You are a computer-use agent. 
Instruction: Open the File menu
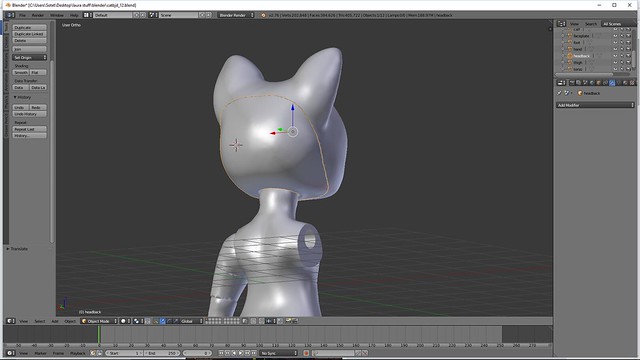click(22, 15)
